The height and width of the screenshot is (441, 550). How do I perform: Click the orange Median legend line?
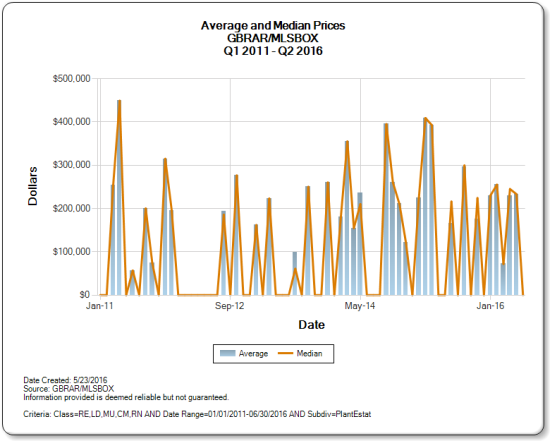285,353
